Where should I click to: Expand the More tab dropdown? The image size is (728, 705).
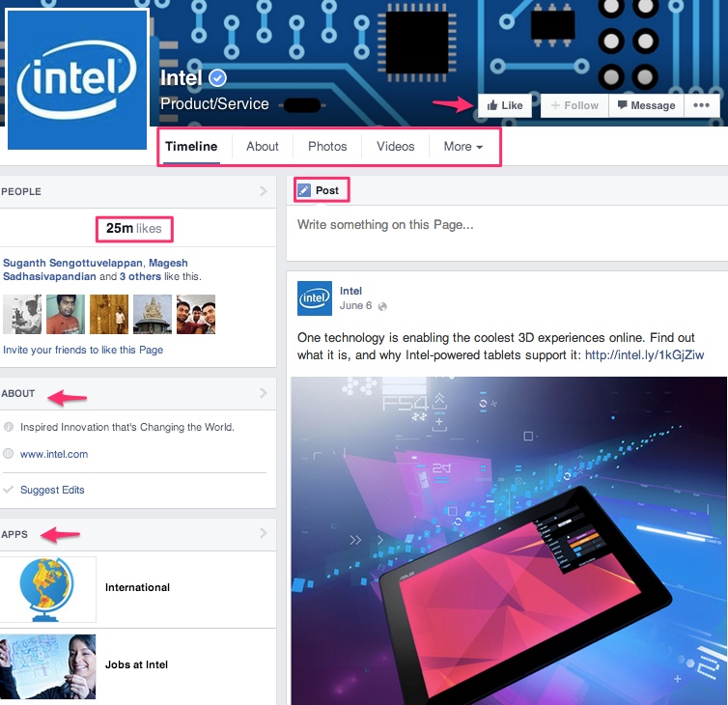(x=463, y=146)
